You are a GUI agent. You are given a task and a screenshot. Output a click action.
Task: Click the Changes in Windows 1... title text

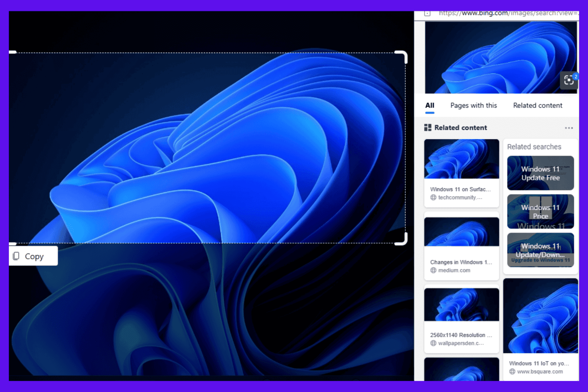point(461,262)
